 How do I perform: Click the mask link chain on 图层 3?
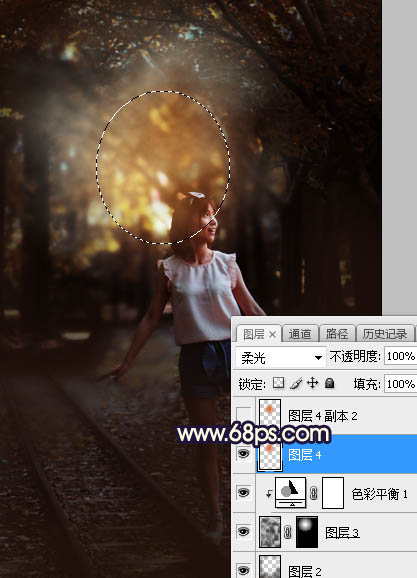288,532
